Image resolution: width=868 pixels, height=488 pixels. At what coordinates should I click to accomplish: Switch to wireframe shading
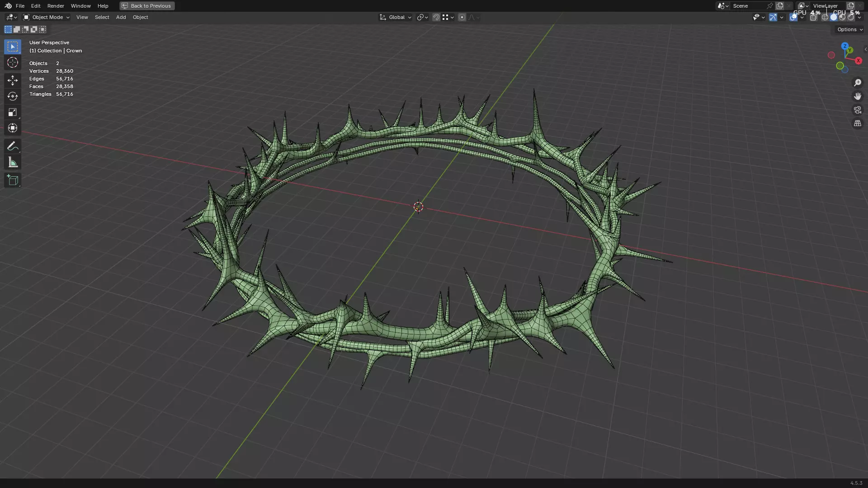point(825,17)
